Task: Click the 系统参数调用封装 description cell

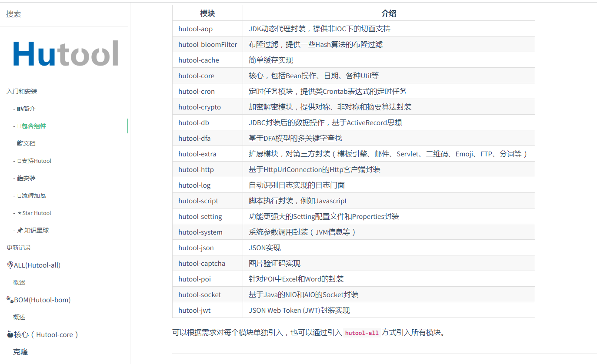Action: coord(389,232)
